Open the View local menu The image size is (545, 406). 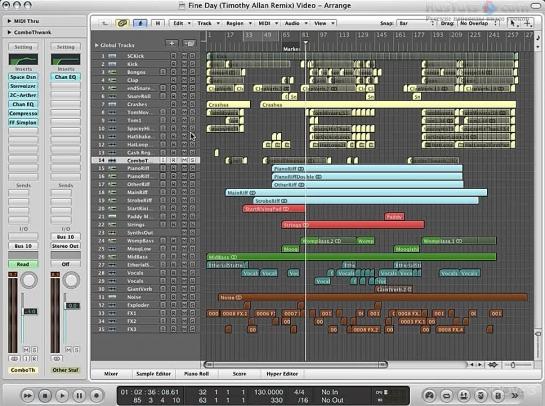[324, 23]
